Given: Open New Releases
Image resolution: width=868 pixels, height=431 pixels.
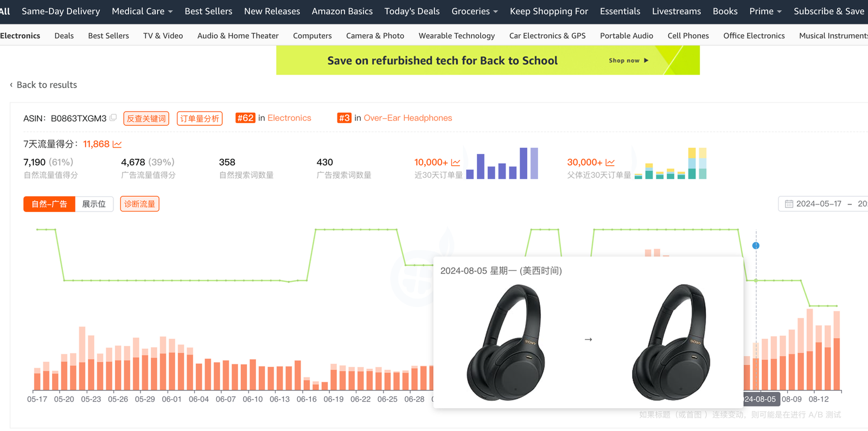Looking at the screenshot, I should point(272,11).
